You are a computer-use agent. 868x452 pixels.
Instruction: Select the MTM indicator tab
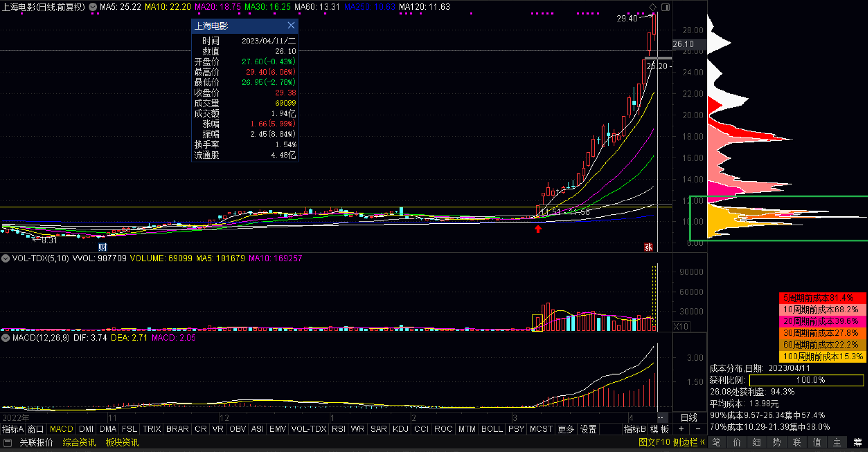467,429
